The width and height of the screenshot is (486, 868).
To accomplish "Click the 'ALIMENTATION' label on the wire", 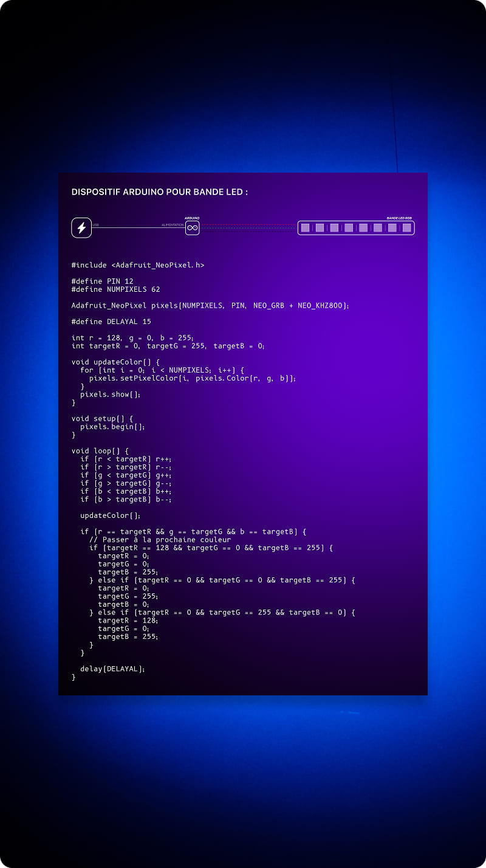I will [x=173, y=225].
